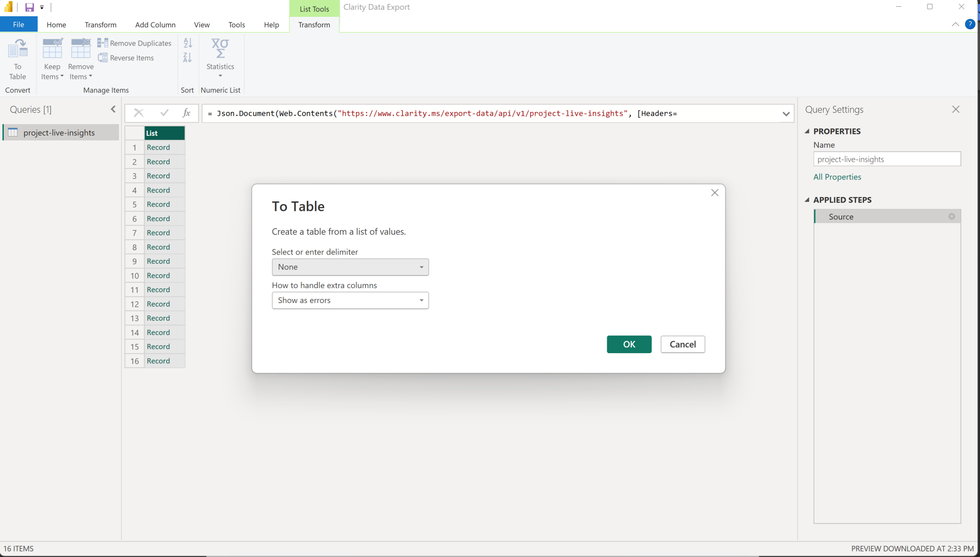Click the query Name input field
Viewport: 980px width, 557px height.
[886, 159]
